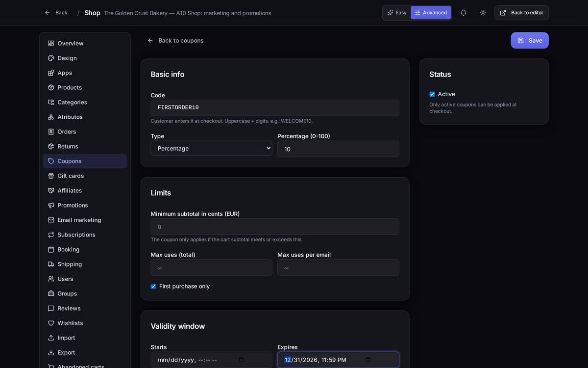This screenshot has height=368, width=588.
Task: Go to Returns in sidebar
Action: click(85, 146)
